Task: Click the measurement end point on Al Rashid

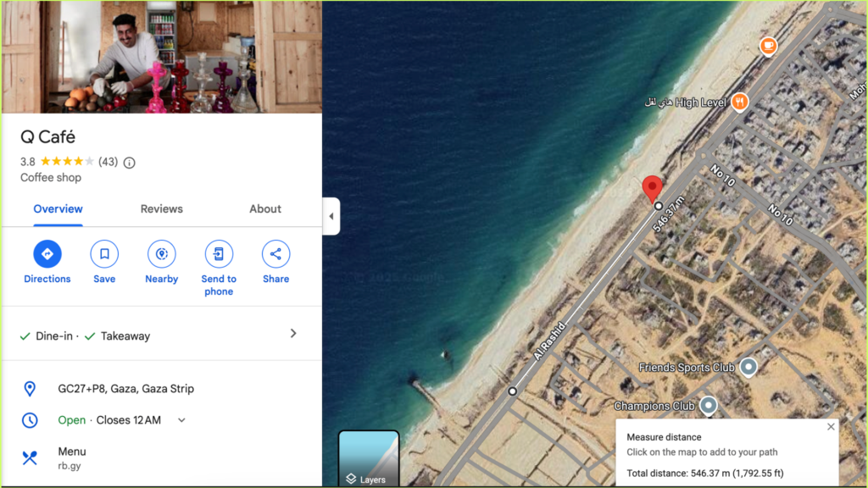Action: [x=513, y=391]
